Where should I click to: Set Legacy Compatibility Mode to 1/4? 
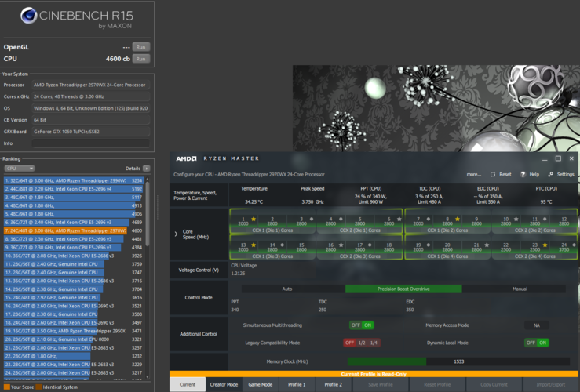tap(374, 343)
